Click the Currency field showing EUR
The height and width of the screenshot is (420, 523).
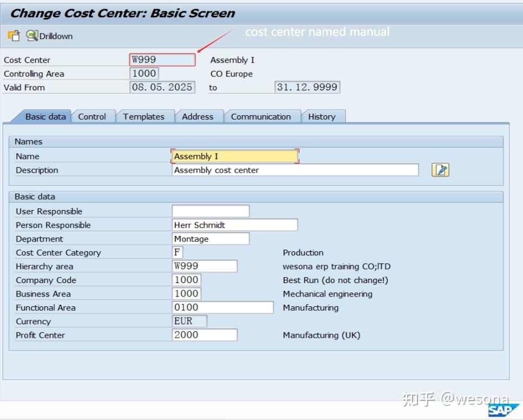pos(189,321)
